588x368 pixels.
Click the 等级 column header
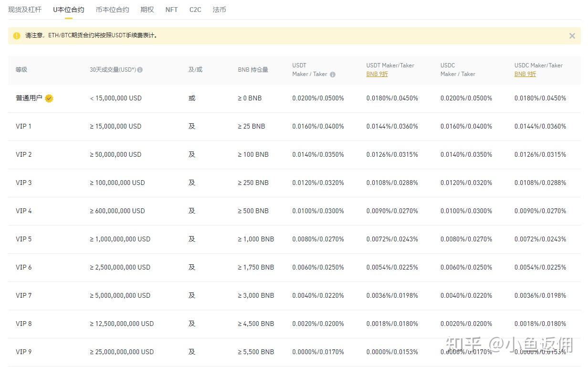coord(21,70)
